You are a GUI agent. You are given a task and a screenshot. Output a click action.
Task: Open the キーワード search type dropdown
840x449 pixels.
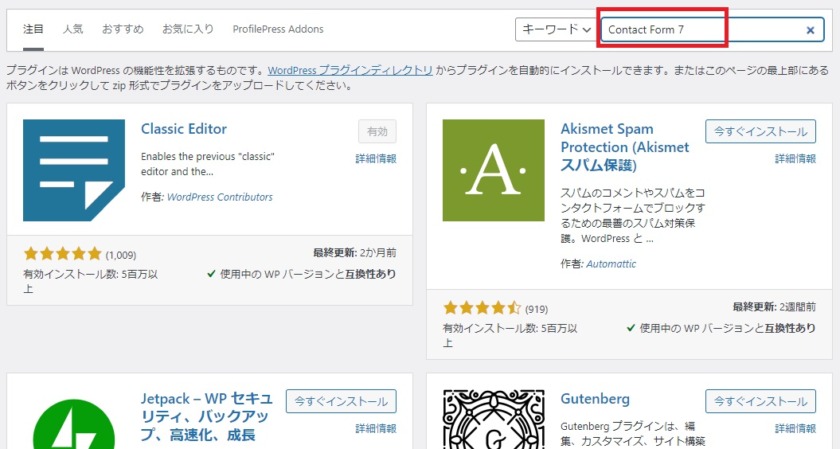click(556, 29)
